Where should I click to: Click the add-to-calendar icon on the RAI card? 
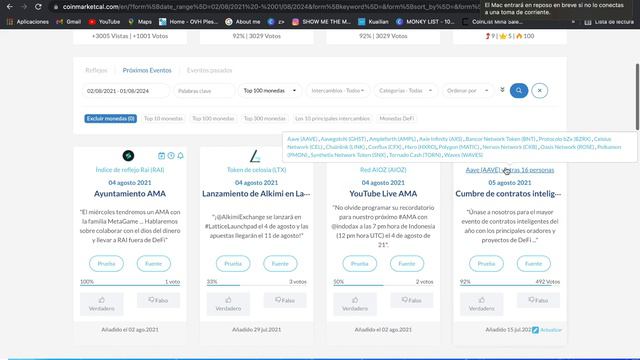coord(162,156)
